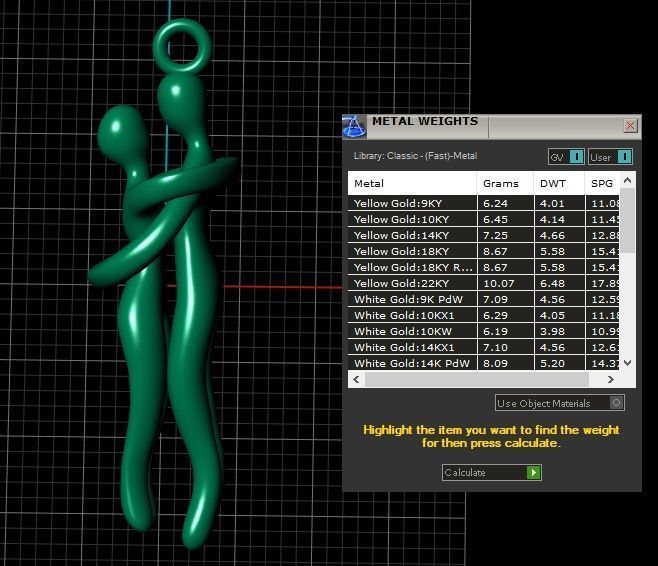
Task: Click the horizontal scroll right arrow
Action: point(611,379)
